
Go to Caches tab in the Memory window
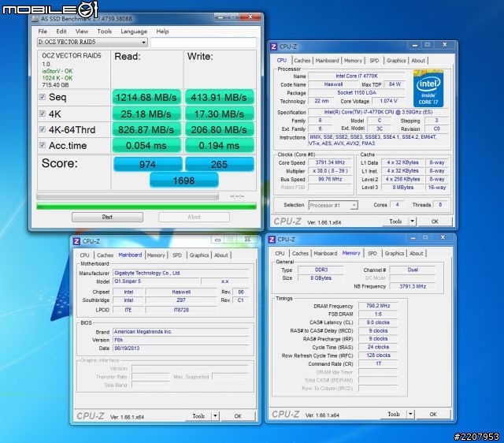[300, 254]
